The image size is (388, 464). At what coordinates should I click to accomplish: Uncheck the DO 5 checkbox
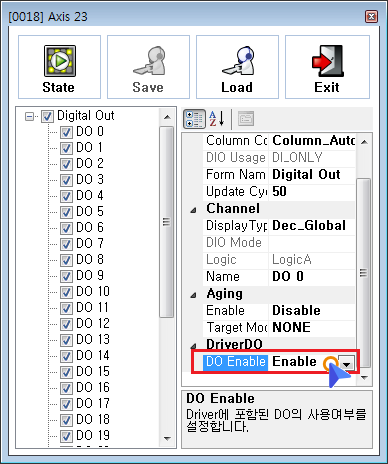(x=66, y=212)
